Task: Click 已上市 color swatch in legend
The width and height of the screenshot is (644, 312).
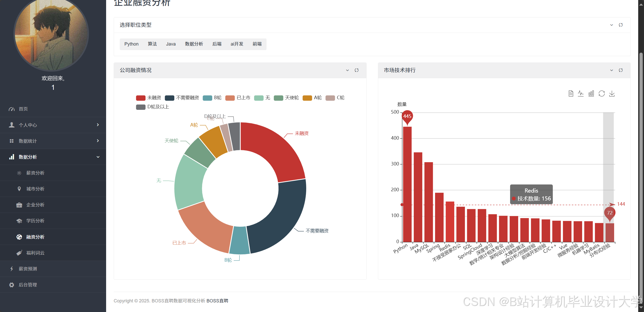Action: (230, 98)
